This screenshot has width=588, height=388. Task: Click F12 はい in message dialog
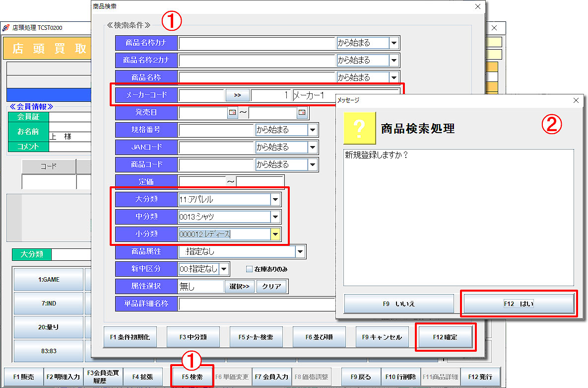(519, 304)
